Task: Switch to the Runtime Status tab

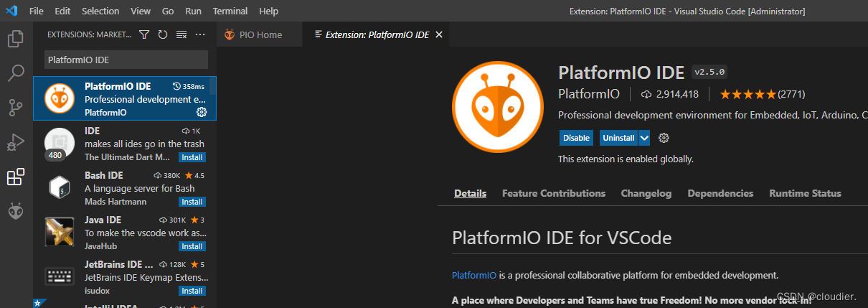Action: [x=805, y=193]
